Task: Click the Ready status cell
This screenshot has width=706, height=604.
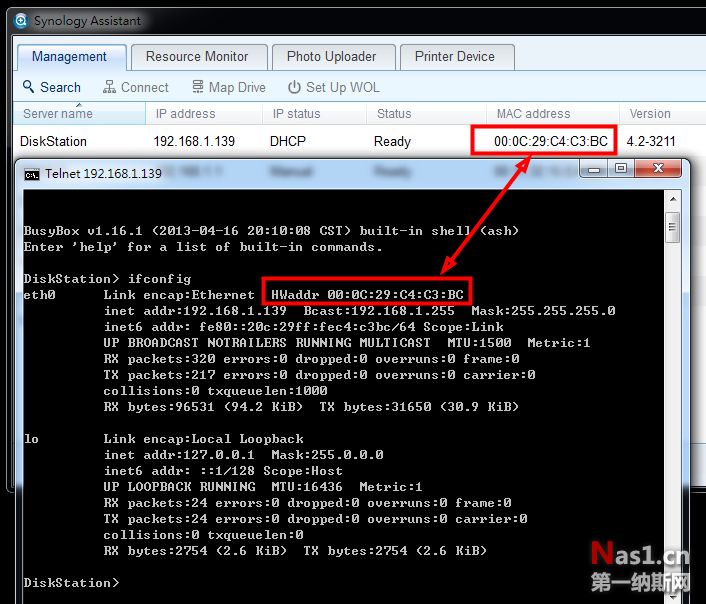Action: pos(392,141)
